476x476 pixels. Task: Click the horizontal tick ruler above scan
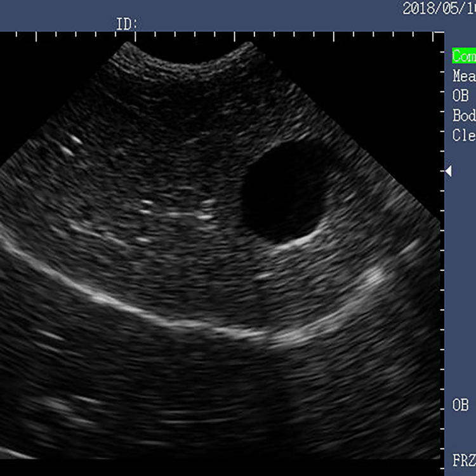225,36
